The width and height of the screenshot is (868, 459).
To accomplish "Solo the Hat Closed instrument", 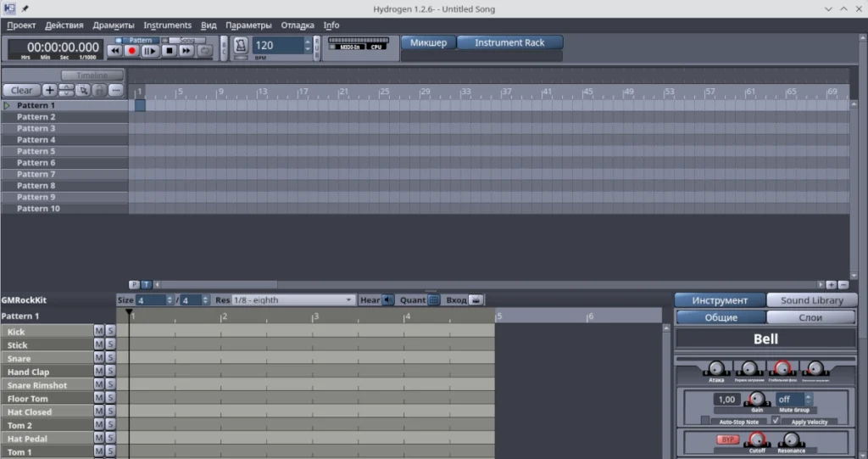I will point(110,411).
